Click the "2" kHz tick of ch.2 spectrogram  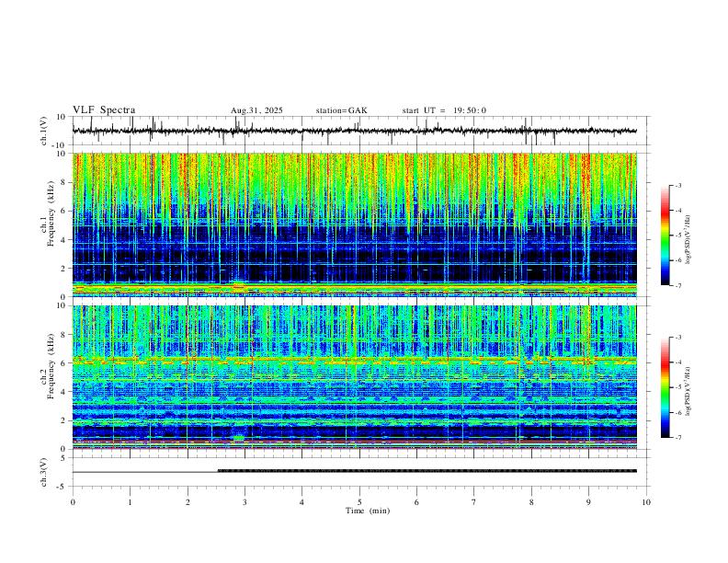pos(63,420)
